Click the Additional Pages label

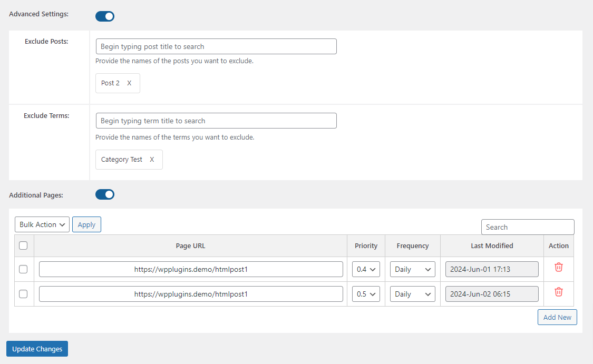36,195
